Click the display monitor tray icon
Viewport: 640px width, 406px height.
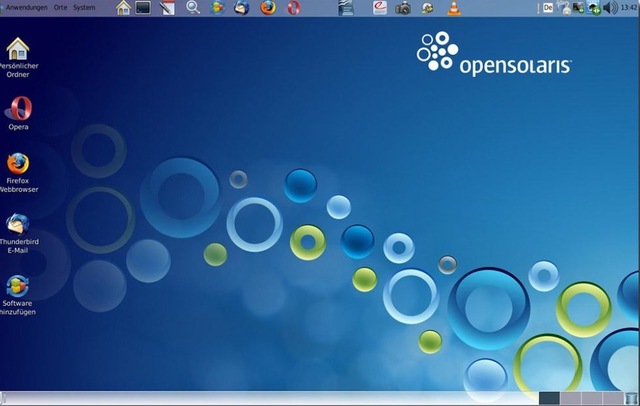pyautogui.click(x=578, y=8)
